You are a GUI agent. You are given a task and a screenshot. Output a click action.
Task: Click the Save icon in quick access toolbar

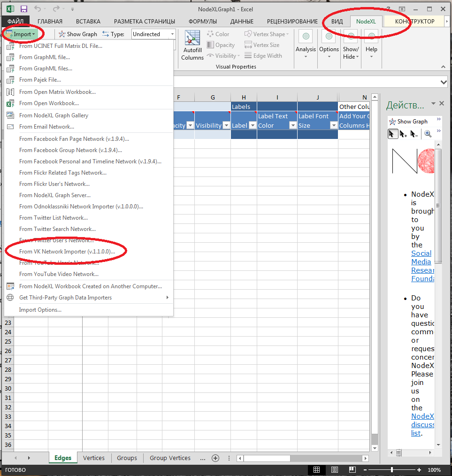coord(23,9)
